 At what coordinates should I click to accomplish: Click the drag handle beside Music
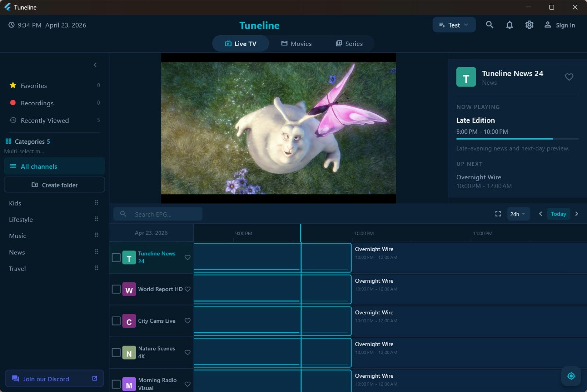click(96, 235)
